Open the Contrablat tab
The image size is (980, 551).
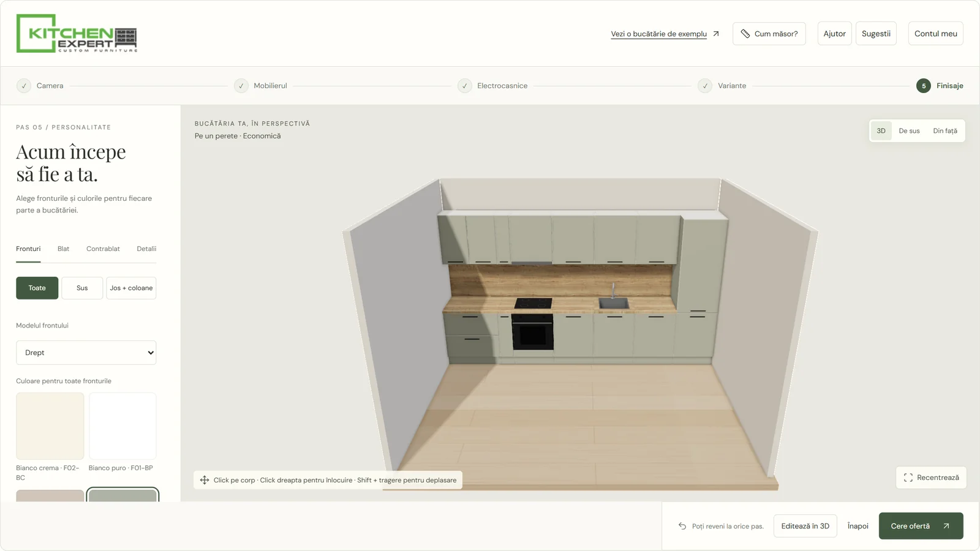(x=103, y=249)
